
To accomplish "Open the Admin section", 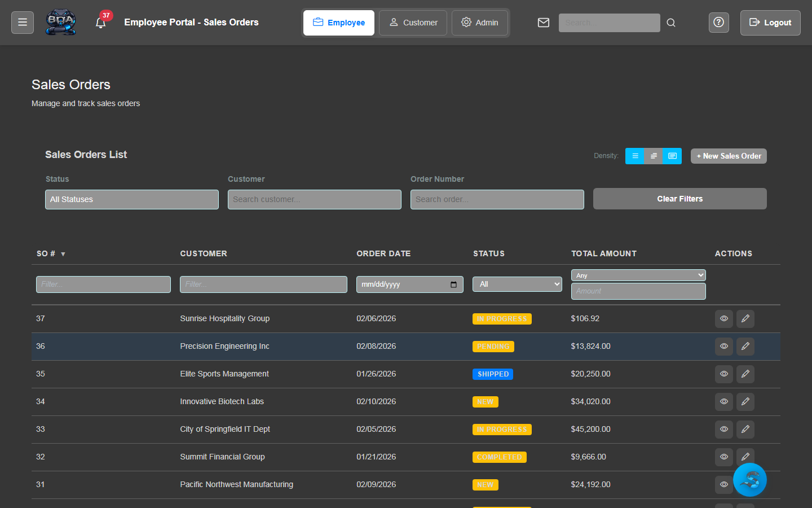I will pyautogui.click(x=480, y=23).
